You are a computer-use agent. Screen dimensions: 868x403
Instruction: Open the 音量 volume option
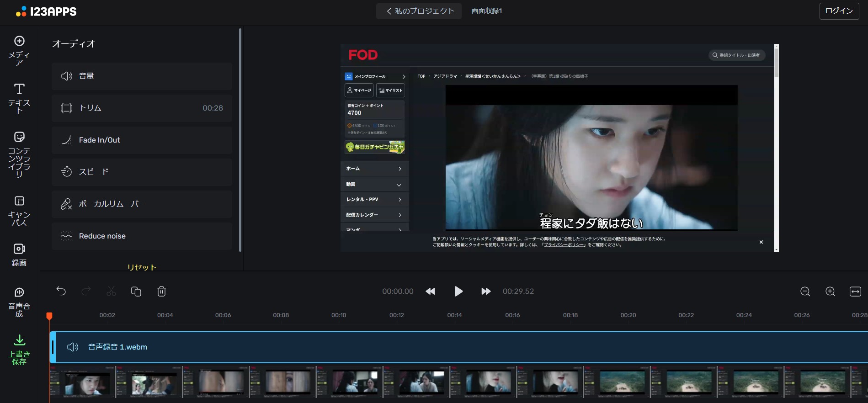[142, 76]
